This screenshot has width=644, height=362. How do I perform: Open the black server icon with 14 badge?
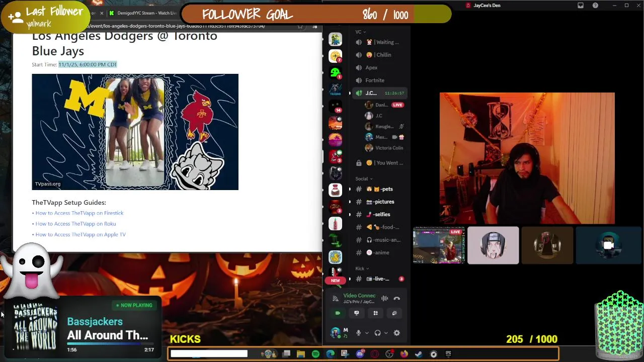click(x=335, y=106)
